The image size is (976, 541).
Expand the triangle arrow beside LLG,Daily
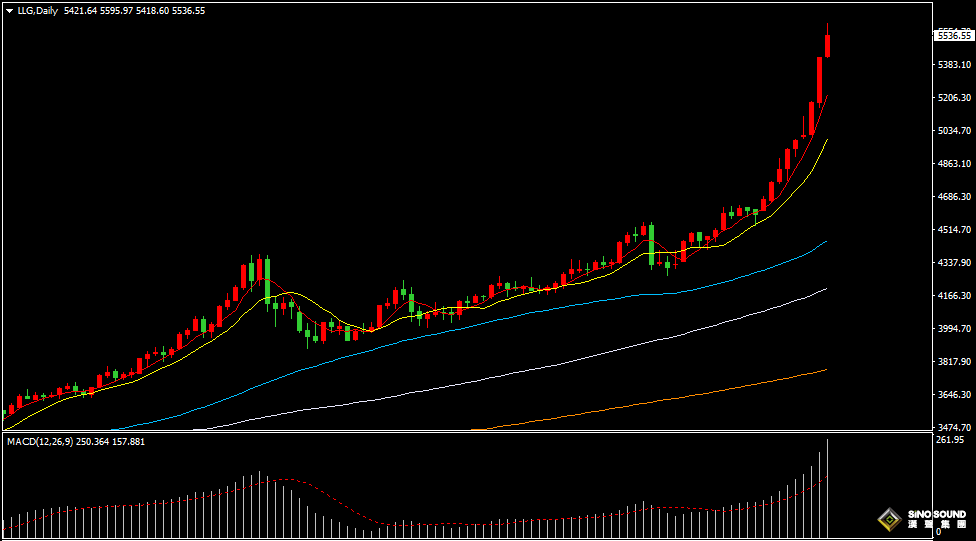tap(9, 11)
